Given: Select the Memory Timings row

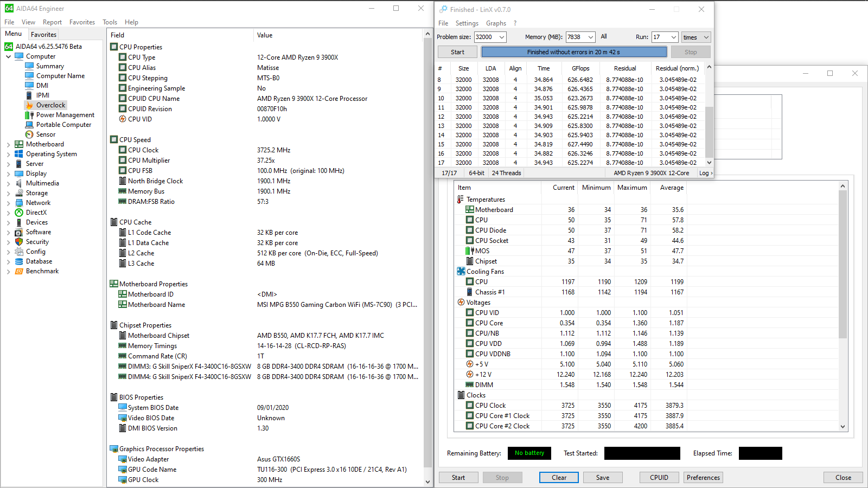Looking at the screenshot, I should point(265,346).
